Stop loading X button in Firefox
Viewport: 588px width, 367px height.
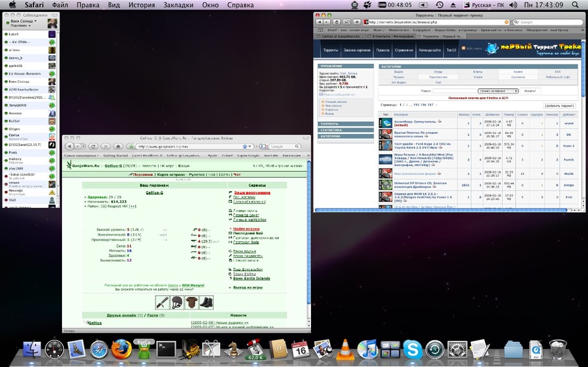click(106, 147)
